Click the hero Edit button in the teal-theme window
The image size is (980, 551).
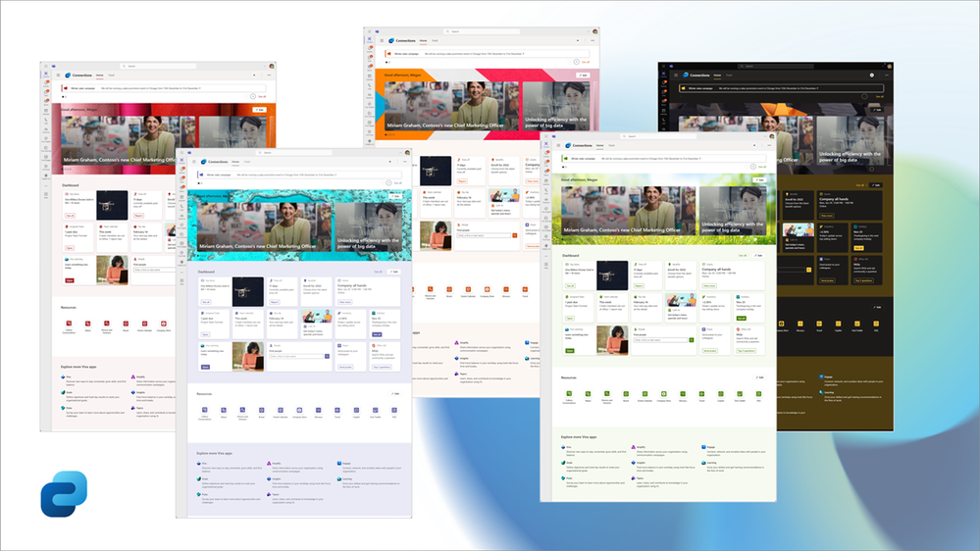(395, 196)
